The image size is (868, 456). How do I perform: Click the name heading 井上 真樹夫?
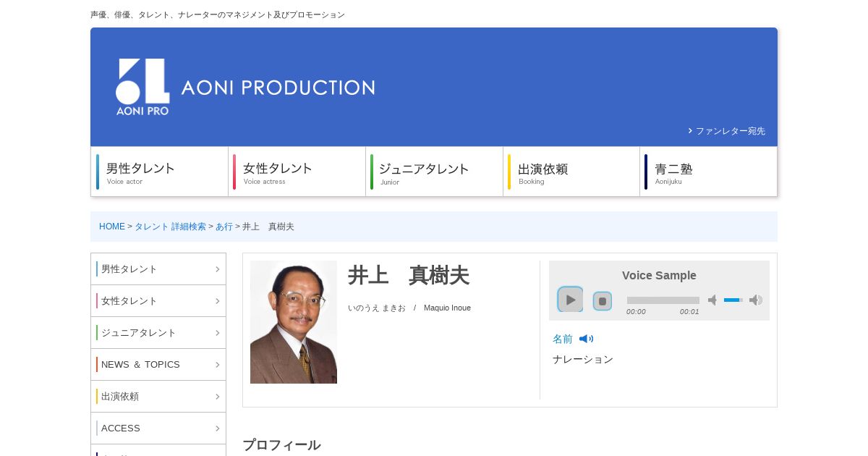point(409,276)
